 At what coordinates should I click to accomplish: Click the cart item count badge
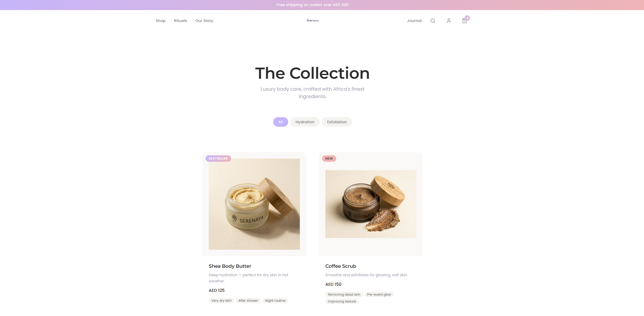(467, 18)
